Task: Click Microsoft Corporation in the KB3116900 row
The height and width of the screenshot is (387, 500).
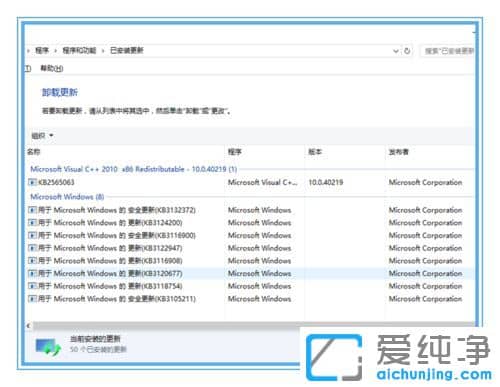Action: click(x=425, y=235)
